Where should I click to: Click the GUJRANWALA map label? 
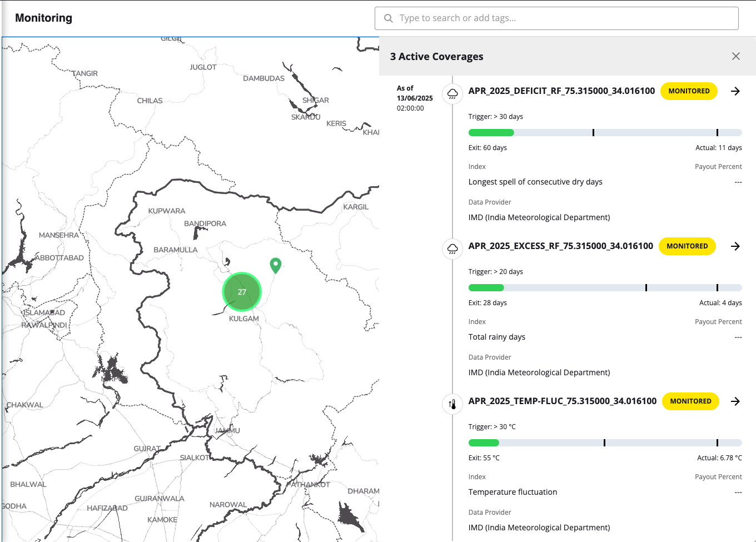tap(160, 499)
